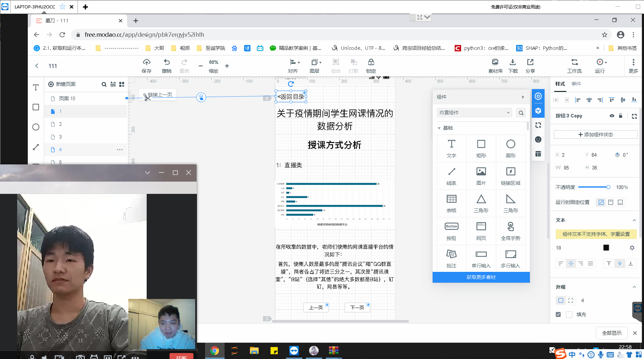Collapse the 文本 properties section
The width and height of the screenshot is (644, 359).
click(634, 220)
